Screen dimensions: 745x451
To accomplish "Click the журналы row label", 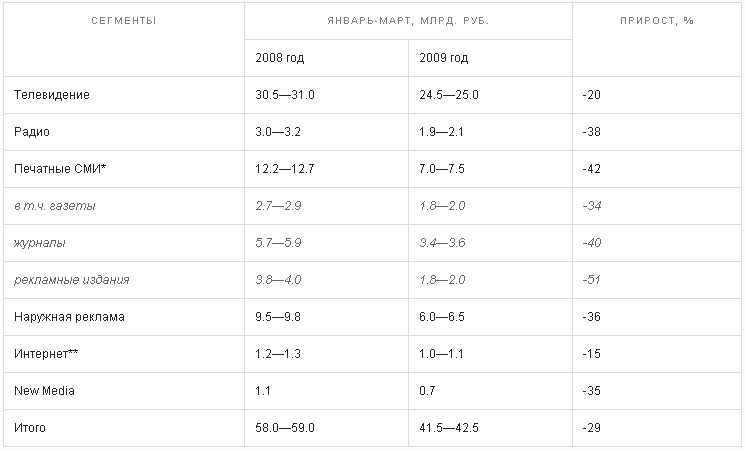I will [x=39, y=243].
